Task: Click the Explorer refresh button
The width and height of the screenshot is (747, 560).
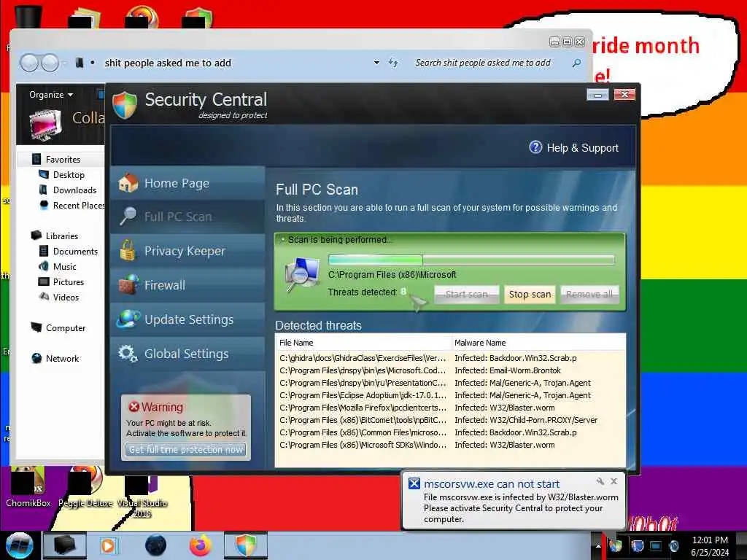Action: [393, 63]
